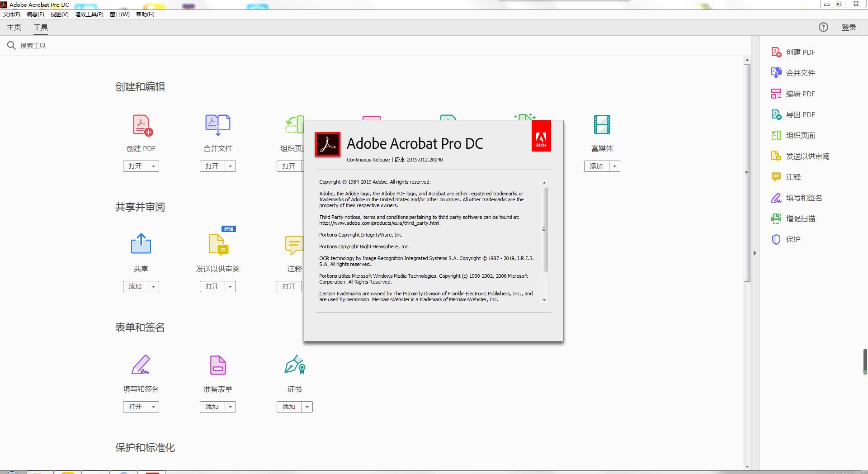
Task: Click the 创建 PDF tool icon
Action: [142, 125]
